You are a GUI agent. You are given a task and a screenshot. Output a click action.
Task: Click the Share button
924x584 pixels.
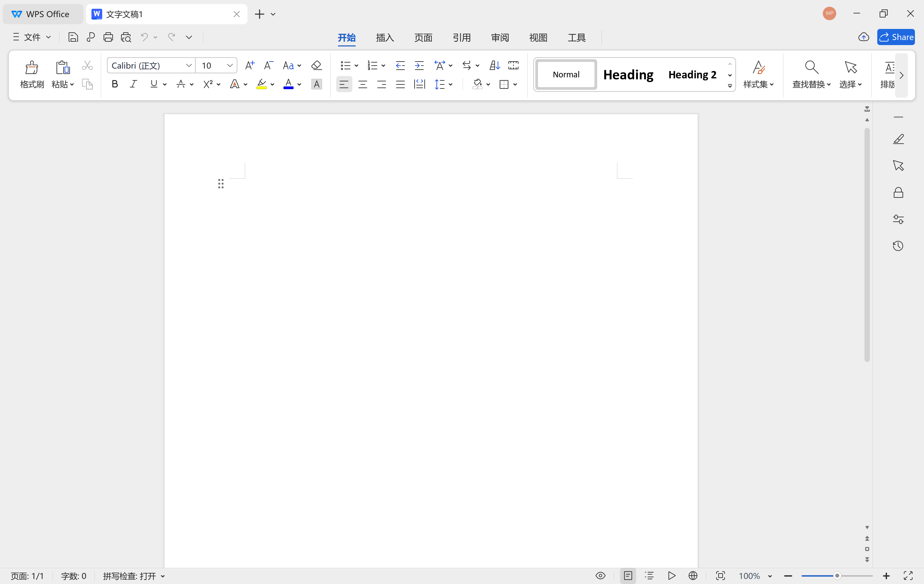(x=896, y=37)
